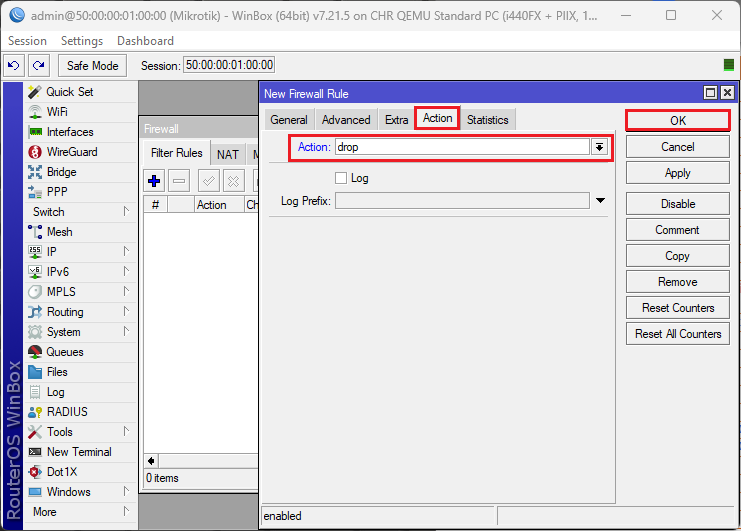The height and width of the screenshot is (531, 741).
Task: Close the New Firewall Rule dialog
Action: (728, 93)
